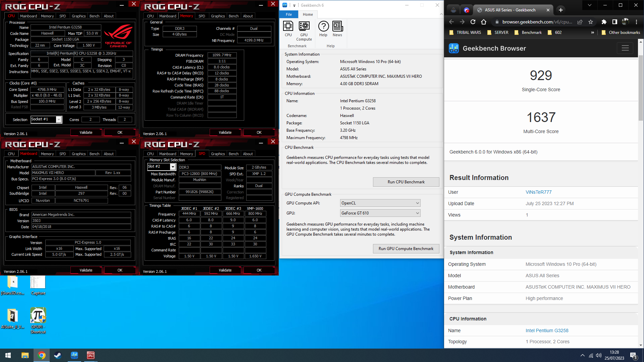Open the Geekbench Browser hamburger menu
Viewport: 644px width, 362px height.
(625, 48)
